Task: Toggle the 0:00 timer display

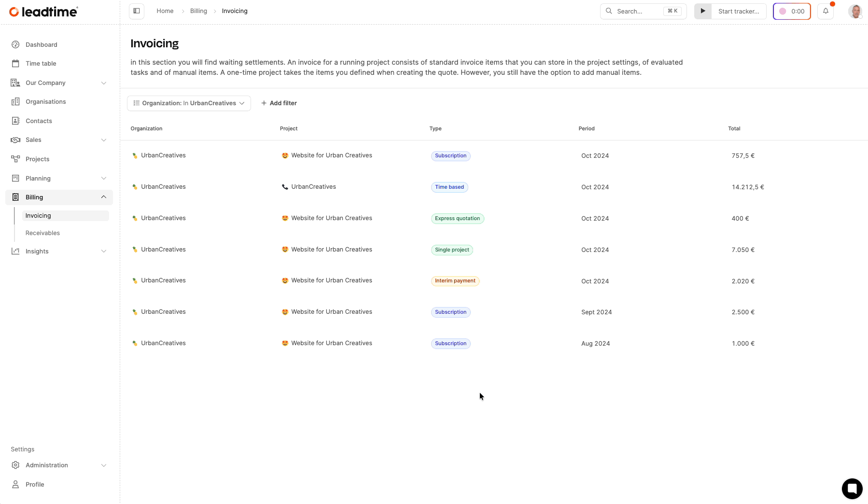Action: [x=792, y=11]
